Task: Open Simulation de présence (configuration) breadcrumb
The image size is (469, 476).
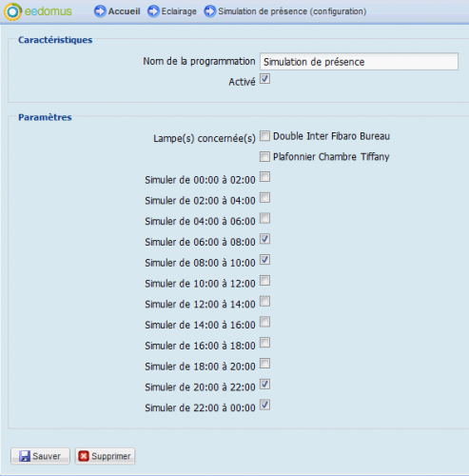Action: (x=292, y=11)
